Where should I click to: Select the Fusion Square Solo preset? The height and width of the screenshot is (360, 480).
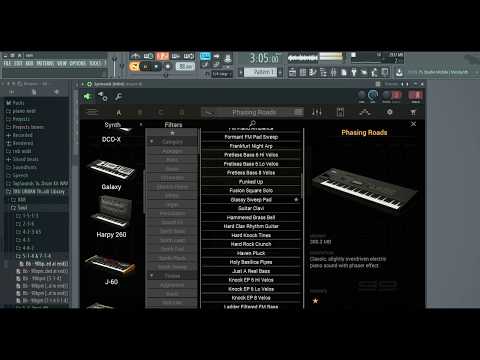coord(251,191)
